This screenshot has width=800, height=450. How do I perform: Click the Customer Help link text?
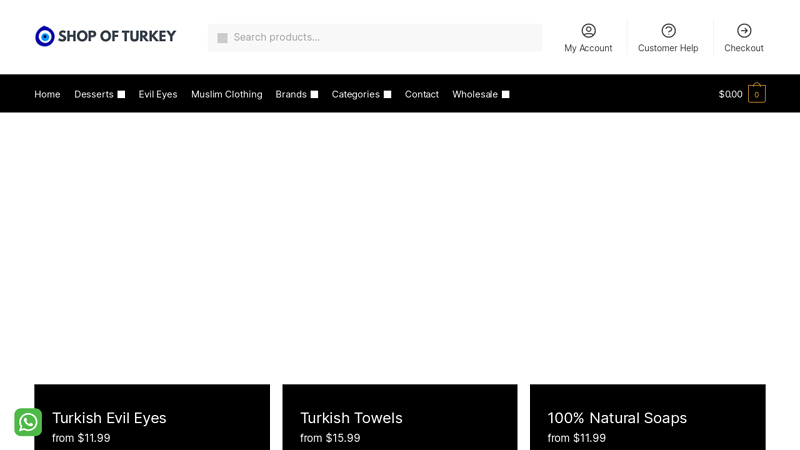pyautogui.click(x=668, y=48)
